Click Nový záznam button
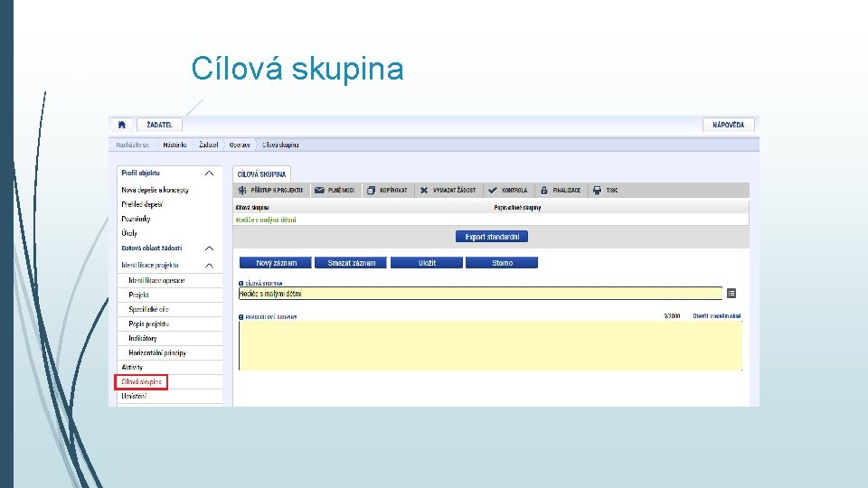Image resolution: width=868 pixels, height=488 pixels. click(x=276, y=263)
